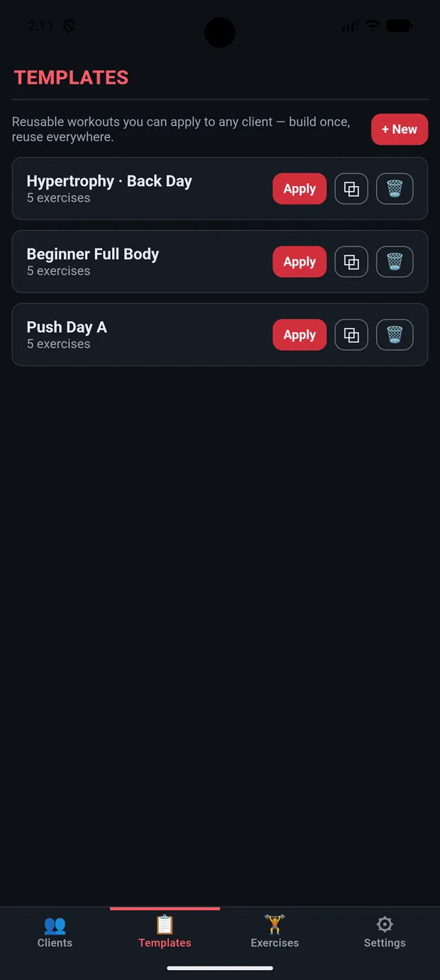Tap the TEMPLATES page heading
The image size is (440, 980).
coord(71,78)
